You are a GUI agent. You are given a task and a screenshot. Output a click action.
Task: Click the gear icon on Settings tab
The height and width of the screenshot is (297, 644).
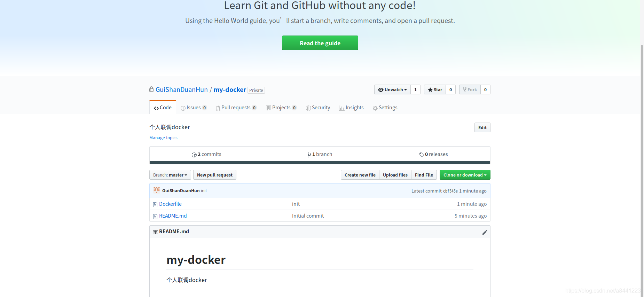pos(375,108)
